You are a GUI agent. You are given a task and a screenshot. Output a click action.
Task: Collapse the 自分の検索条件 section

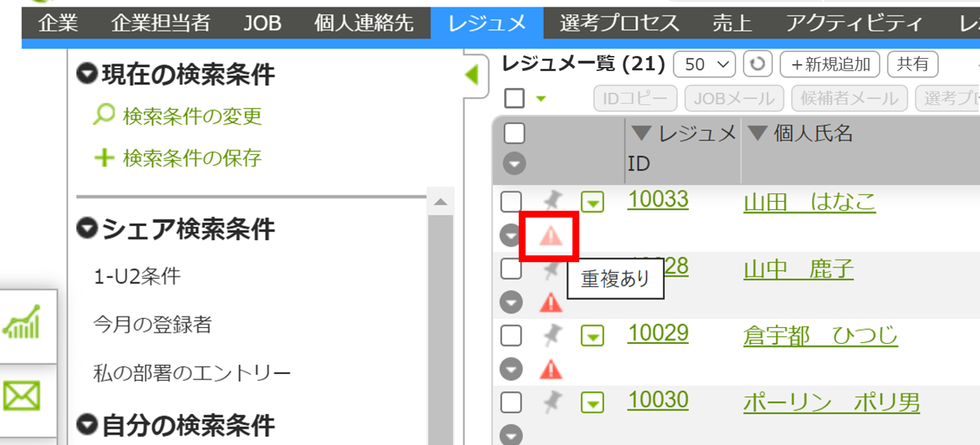[x=88, y=424]
